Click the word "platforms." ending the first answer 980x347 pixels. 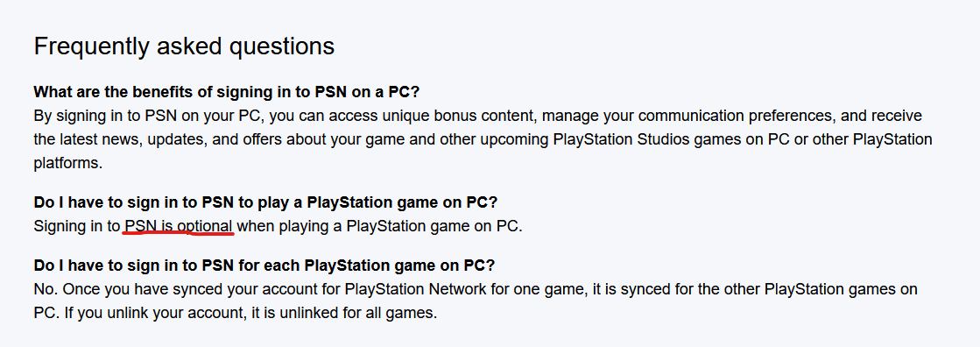67,163
